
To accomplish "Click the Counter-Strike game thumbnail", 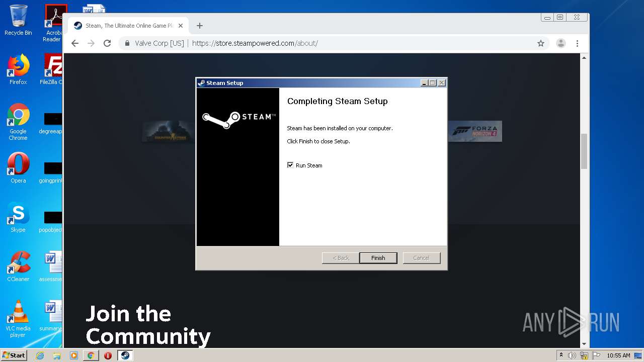I will coord(168,131).
